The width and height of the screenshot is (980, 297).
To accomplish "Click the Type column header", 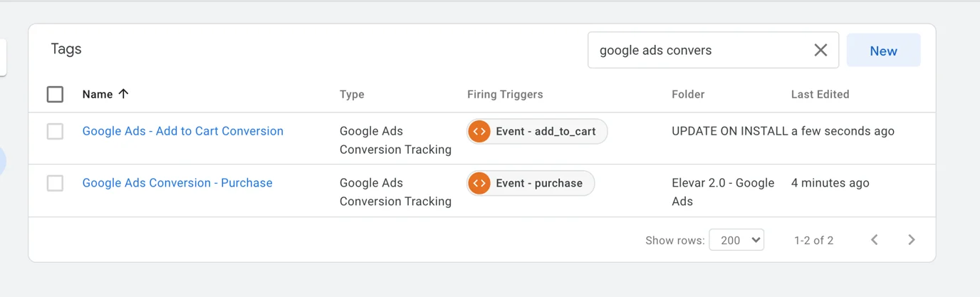I will click(352, 94).
